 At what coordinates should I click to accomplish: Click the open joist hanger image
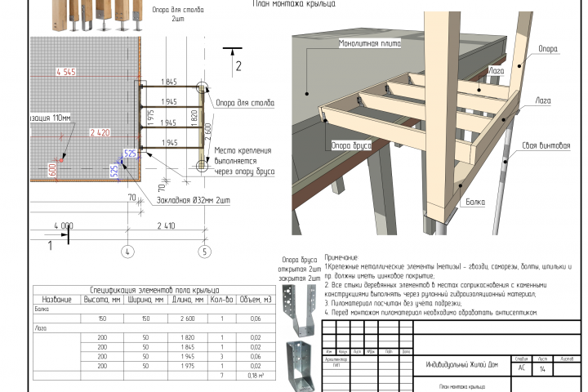point(299,310)
